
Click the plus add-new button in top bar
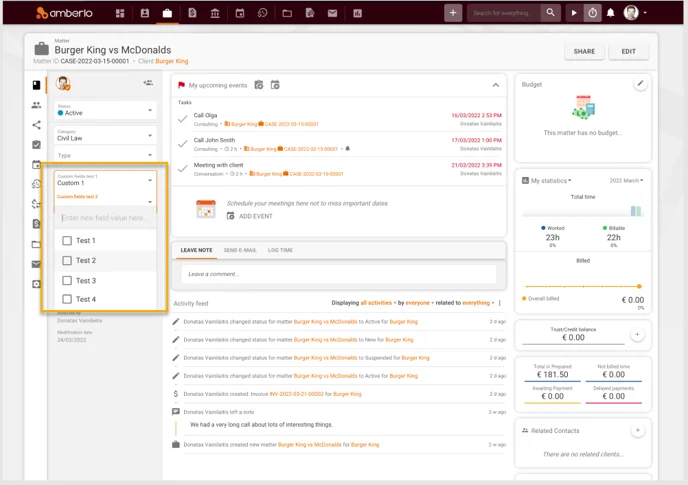coord(453,13)
